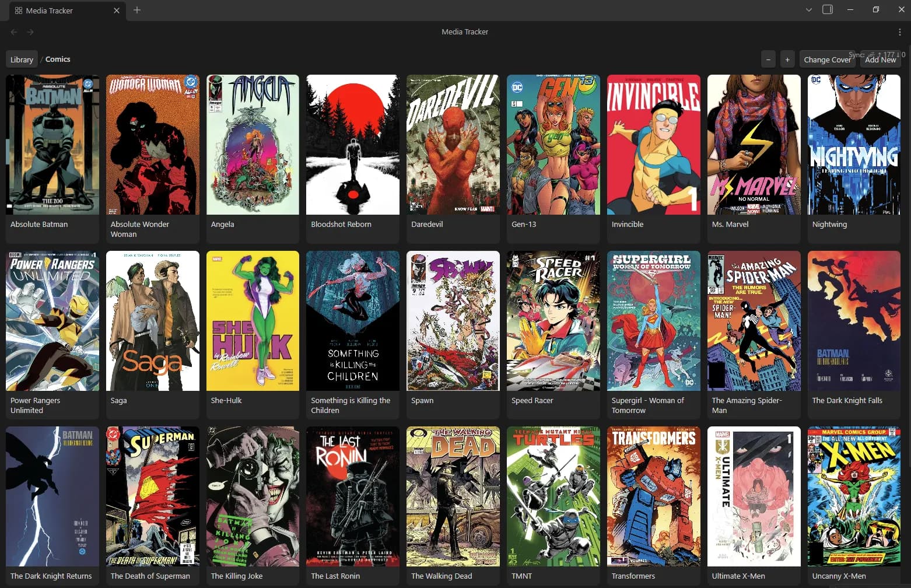The height and width of the screenshot is (588, 911).
Task: Select the Saga comic cover
Action: pos(153,321)
